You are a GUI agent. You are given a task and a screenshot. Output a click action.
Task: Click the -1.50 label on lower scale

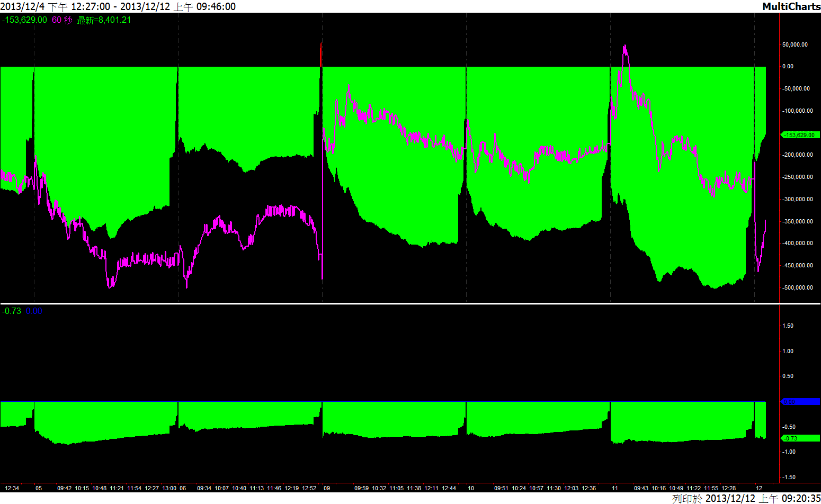pyautogui.click(x=789, y=477)
